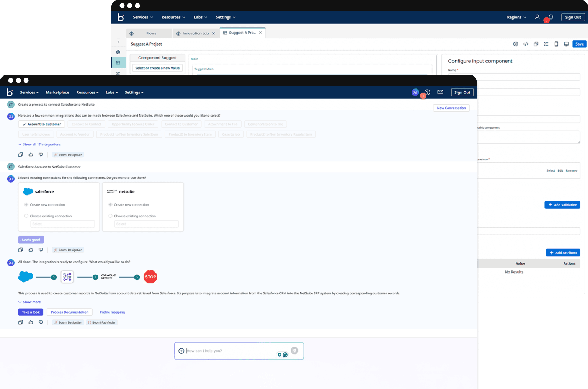Screen dimensions: 588x389
Task: Open the code view icon in toolbar
Action: coord(526,44)
